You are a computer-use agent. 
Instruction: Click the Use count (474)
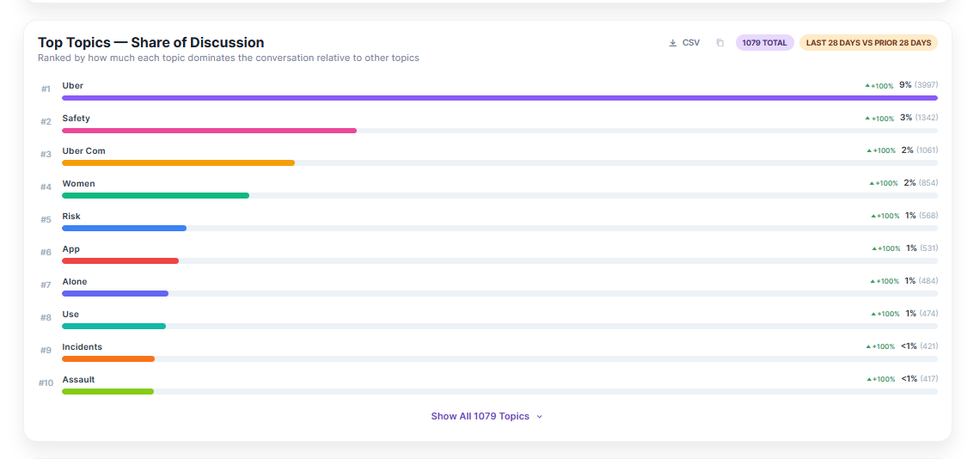(928, 313)
